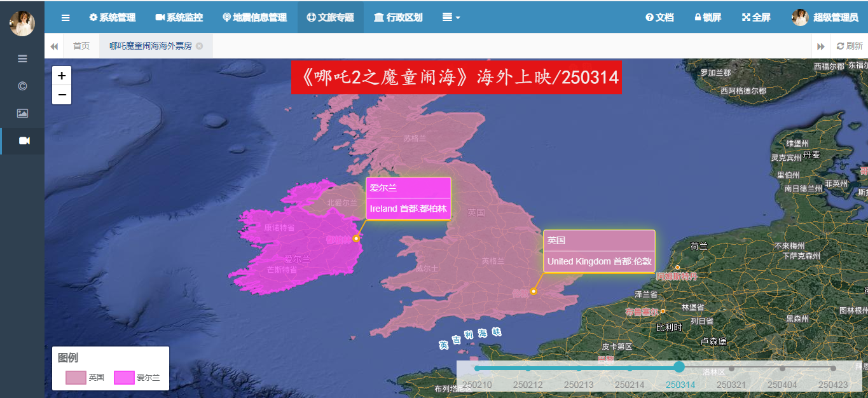
Task: Select timeline point 250212
Action: [x=528, y=368]
